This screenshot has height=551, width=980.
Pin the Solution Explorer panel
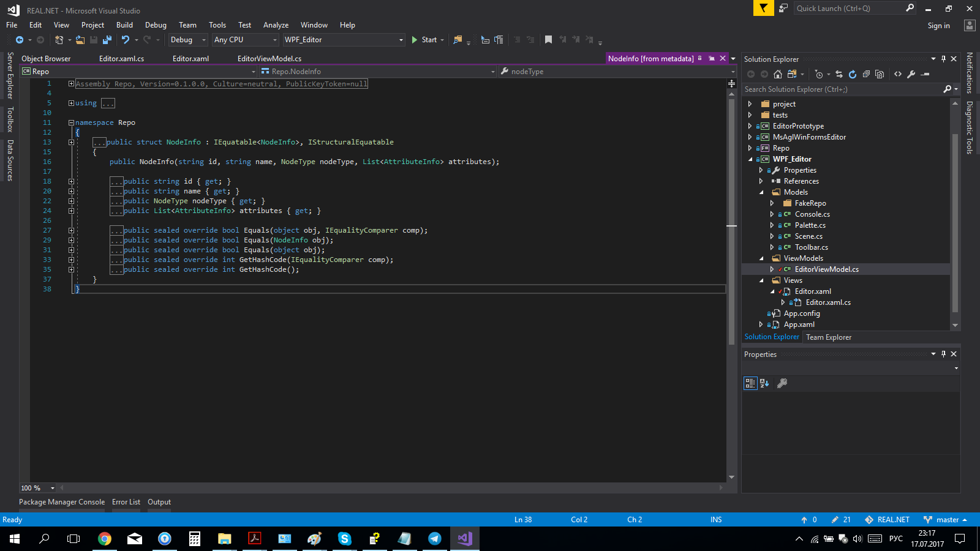click(943, 59)
